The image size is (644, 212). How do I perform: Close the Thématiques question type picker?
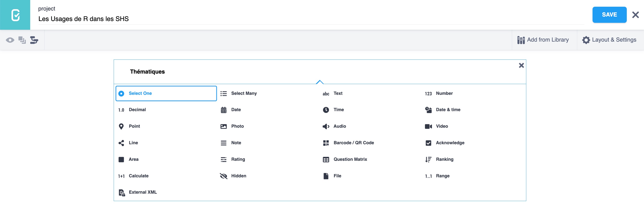pyautogui.click(x=521, y=66)
